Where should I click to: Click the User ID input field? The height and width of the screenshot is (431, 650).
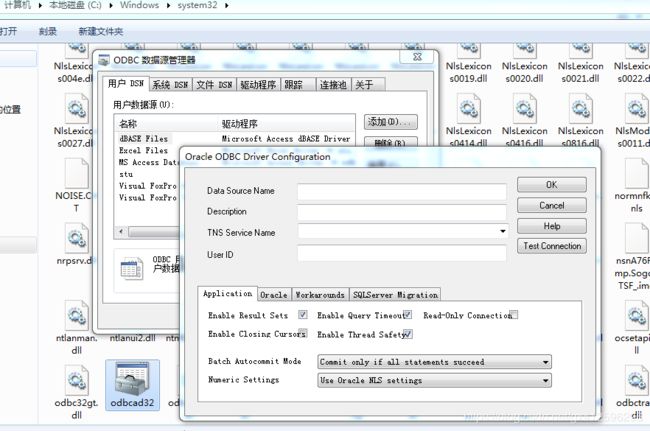click(402, 254)
